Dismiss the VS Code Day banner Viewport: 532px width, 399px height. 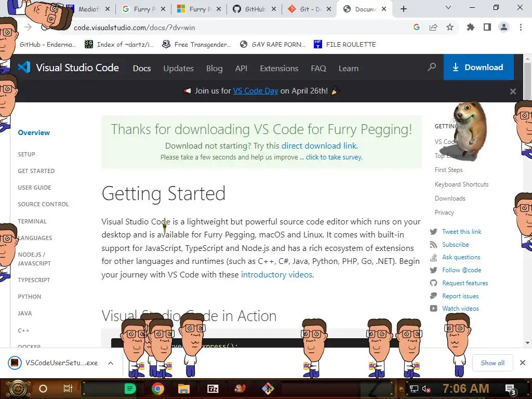[x=513, y=91]
